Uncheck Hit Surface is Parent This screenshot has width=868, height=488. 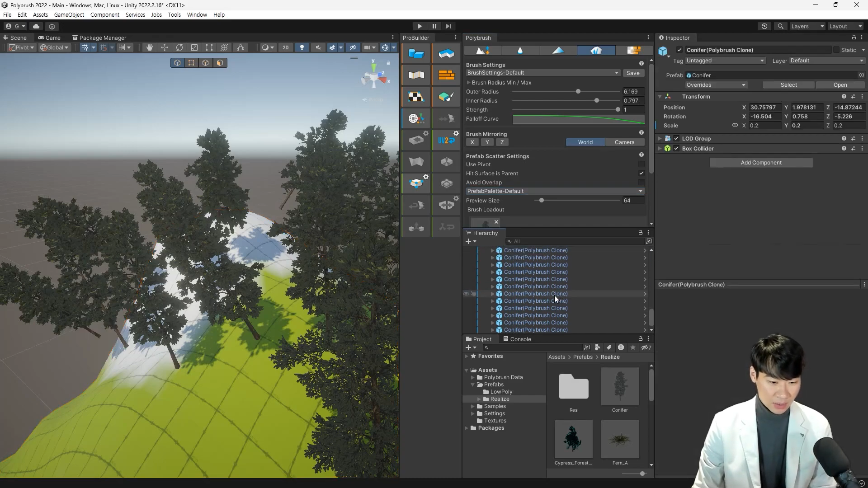(x=641, y=173)
